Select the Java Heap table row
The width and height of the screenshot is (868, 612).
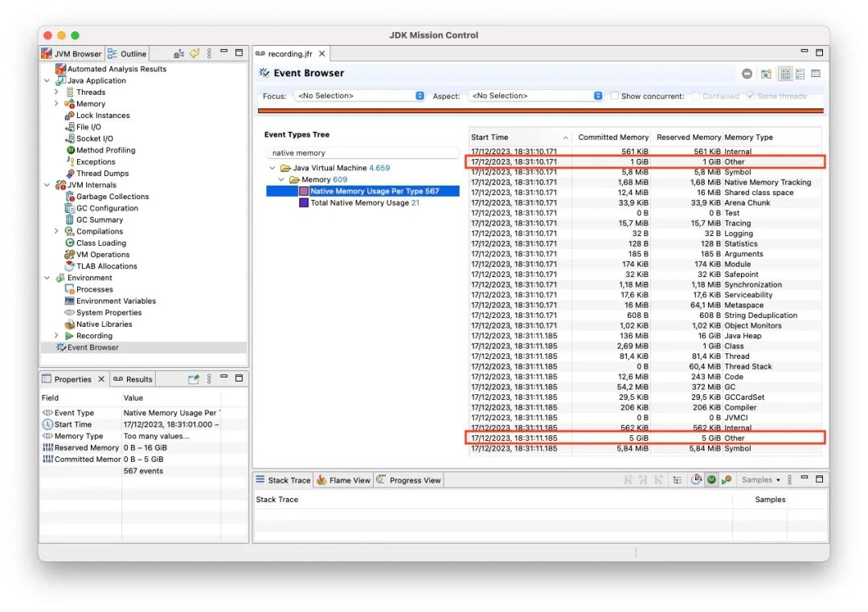(x=645, y=336)
